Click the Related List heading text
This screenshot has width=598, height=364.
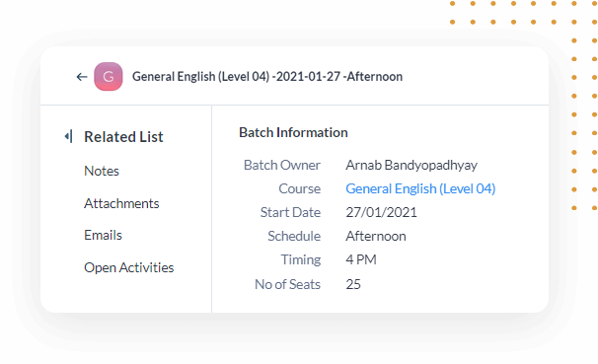coord(123,137)
